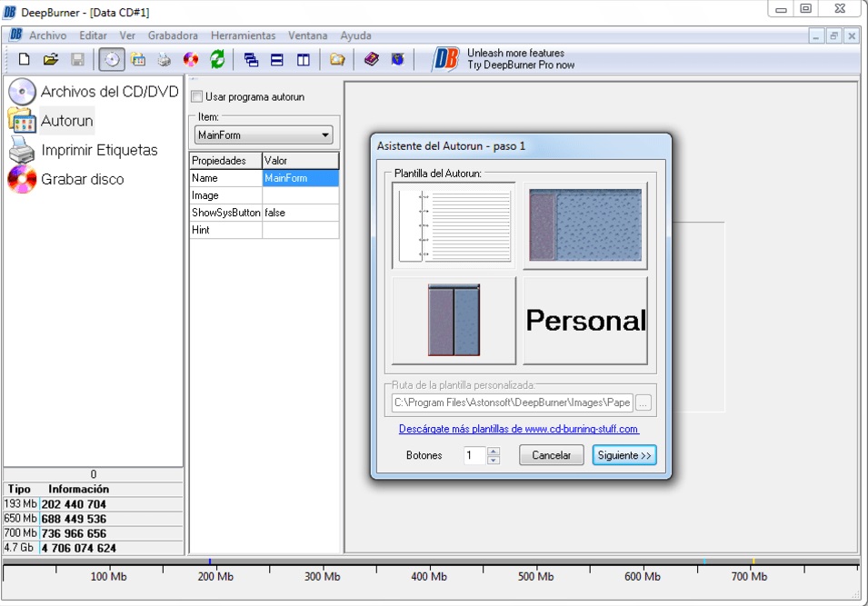
Task: Click the Tipo column header
Action: (x=19, y=489)
